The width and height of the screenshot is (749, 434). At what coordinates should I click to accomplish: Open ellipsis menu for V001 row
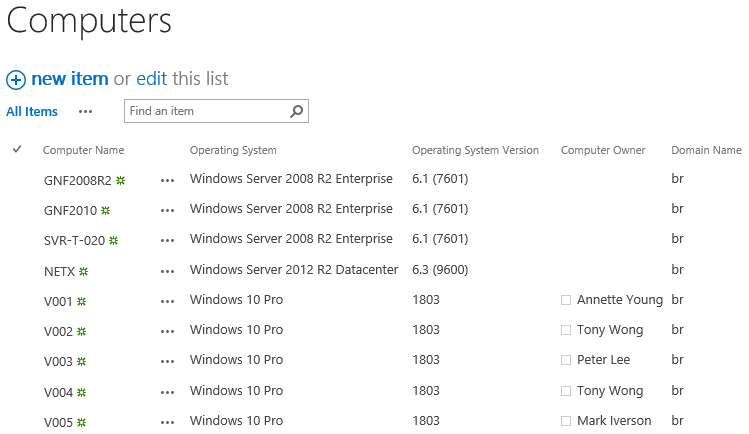167,301
